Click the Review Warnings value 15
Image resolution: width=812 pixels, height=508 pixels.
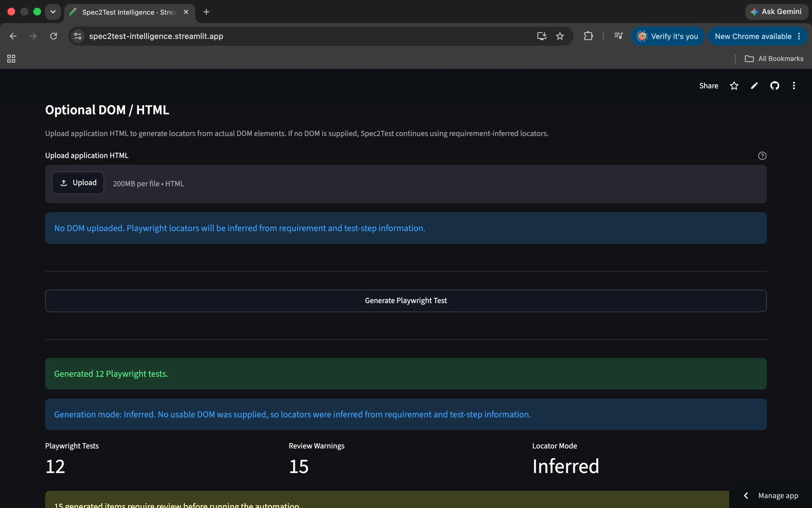(x=299, y=466)
